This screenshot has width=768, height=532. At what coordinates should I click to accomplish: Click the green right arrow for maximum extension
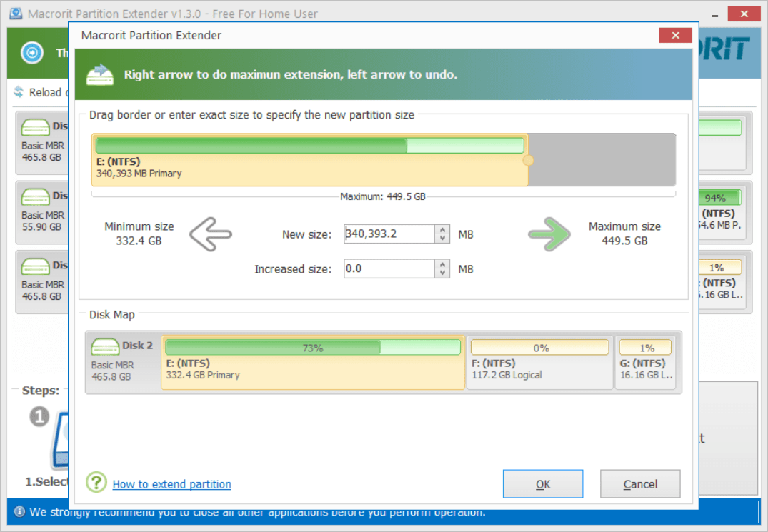(x=549, y=234)
